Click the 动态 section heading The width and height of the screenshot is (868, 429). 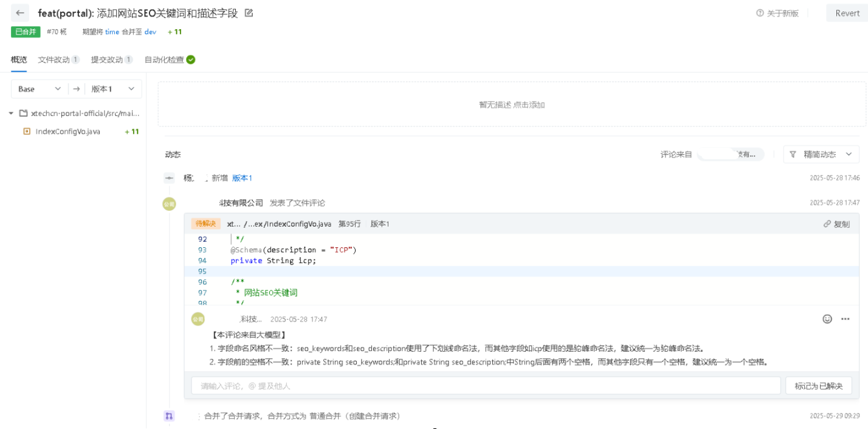(x=173, y=154)
